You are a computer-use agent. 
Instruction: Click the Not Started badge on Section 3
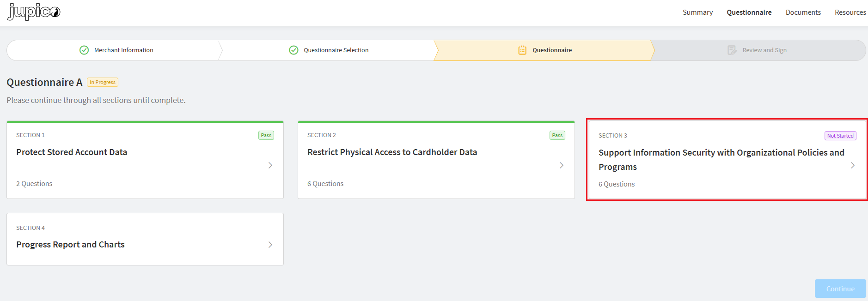coord(840,136)
